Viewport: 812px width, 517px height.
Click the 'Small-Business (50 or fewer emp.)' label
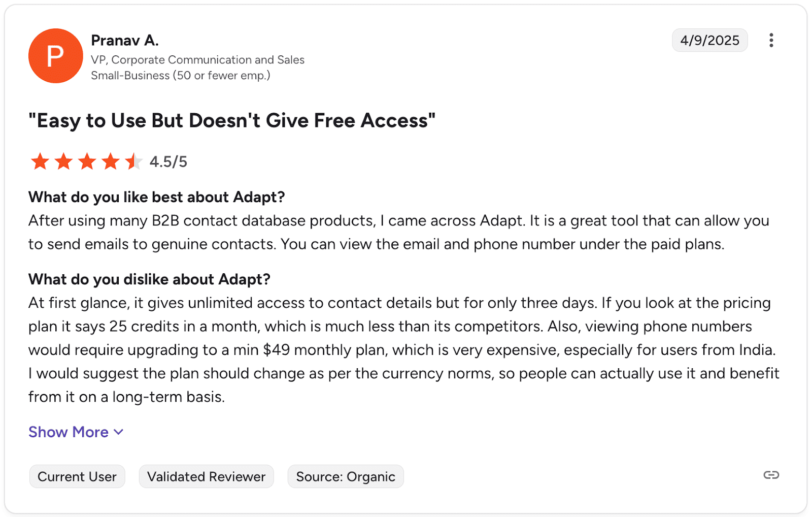pyautogui.click(x=181, y=76)
